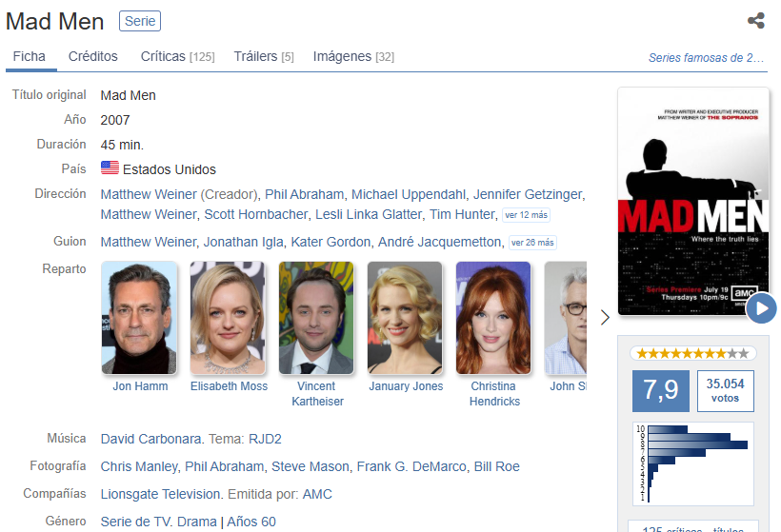Expand writers with 'ver 26 más'
Viewport: 781px width, 532px height.
click(x=532, y=243)
